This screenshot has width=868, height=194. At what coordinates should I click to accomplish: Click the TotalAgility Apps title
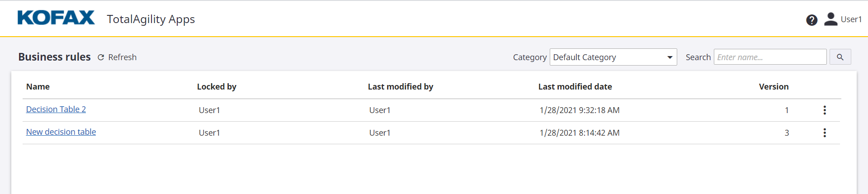coord(151,19)
